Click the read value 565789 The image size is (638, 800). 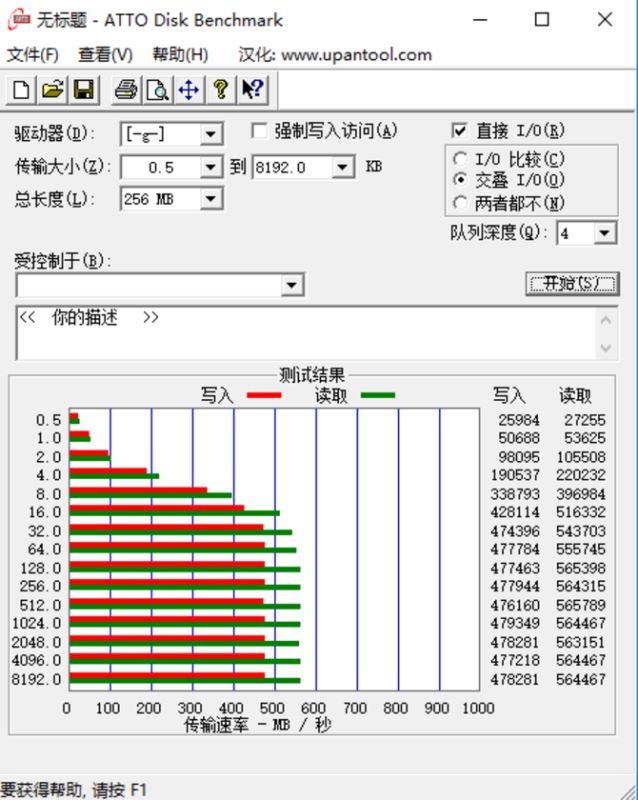581,605
